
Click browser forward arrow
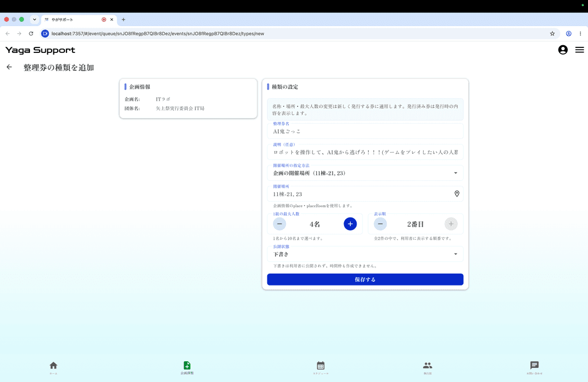[x=19, y=33]
